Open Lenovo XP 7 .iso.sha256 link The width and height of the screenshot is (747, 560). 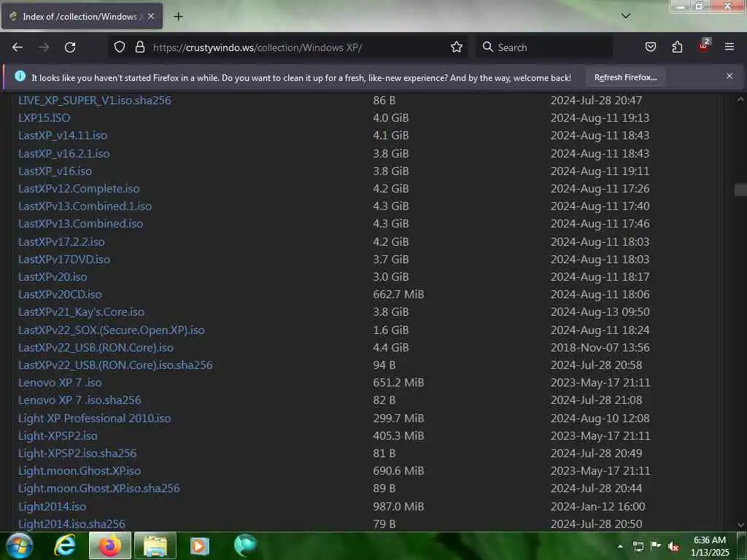(80, 400)
